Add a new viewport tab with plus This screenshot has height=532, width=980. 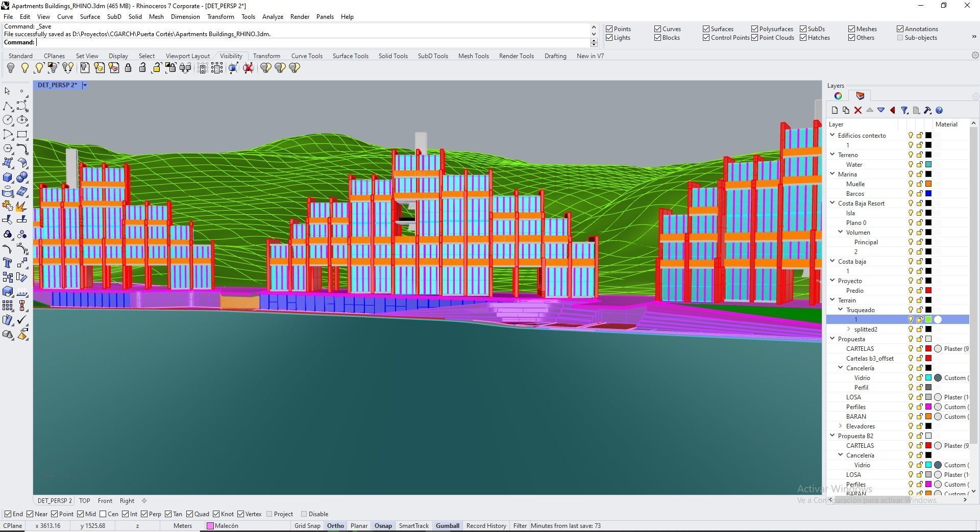point(144,501)
